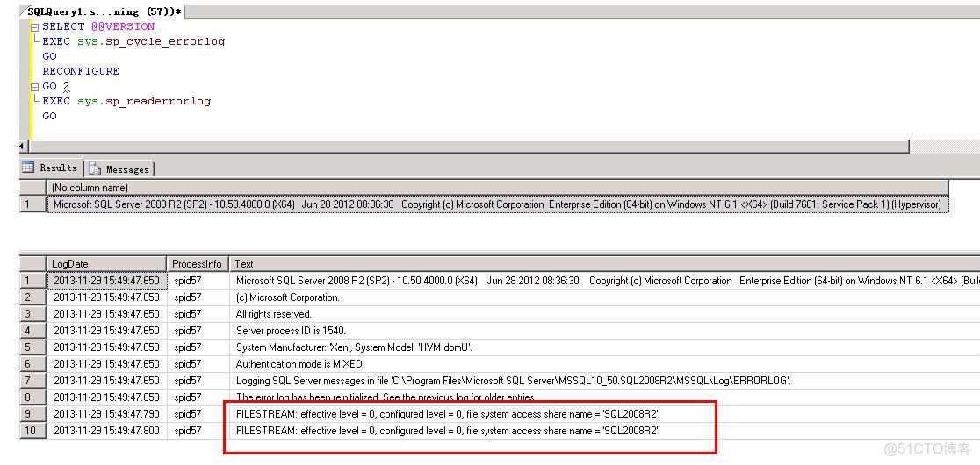This screenshot has height=465, width=980.
Task: Click the first log text cell in row 1
Action: click(604, 281)
